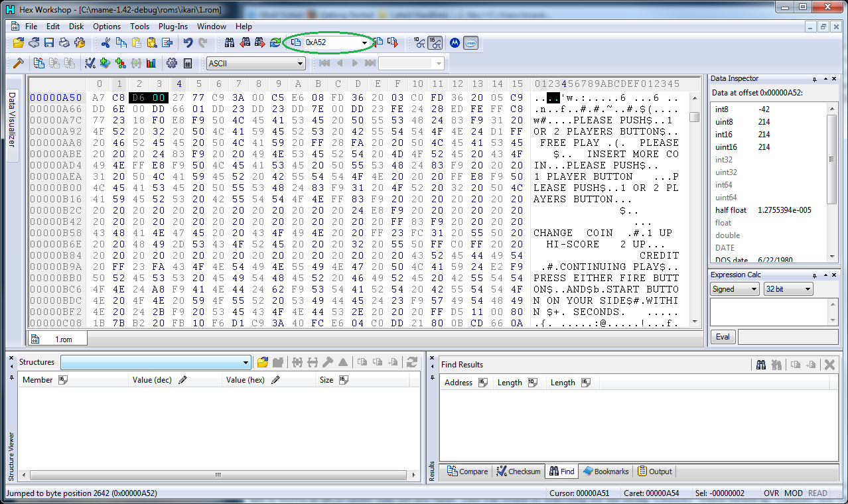This screenshot has width=848, height=504.
Task: Switch to the Compare results tab
Action: (468, 472)
